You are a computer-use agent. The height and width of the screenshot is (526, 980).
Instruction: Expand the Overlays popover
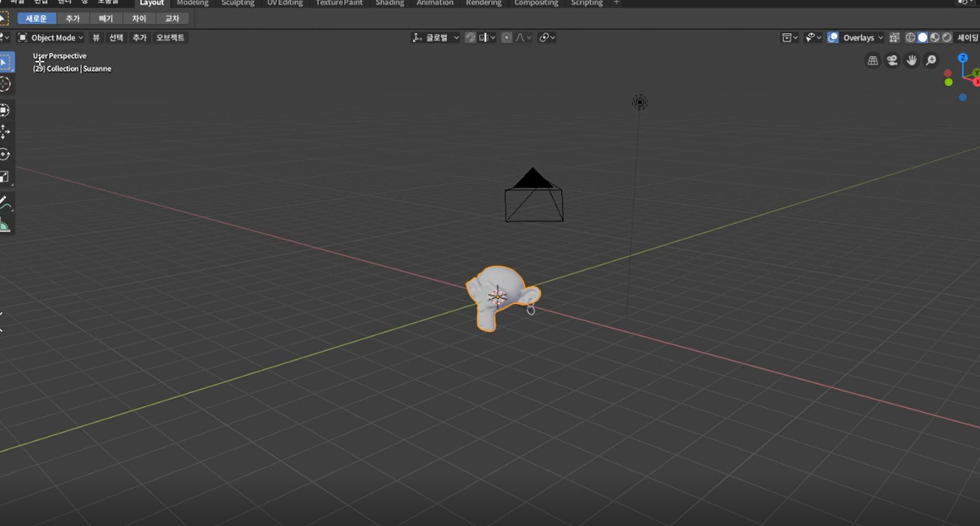863,37
